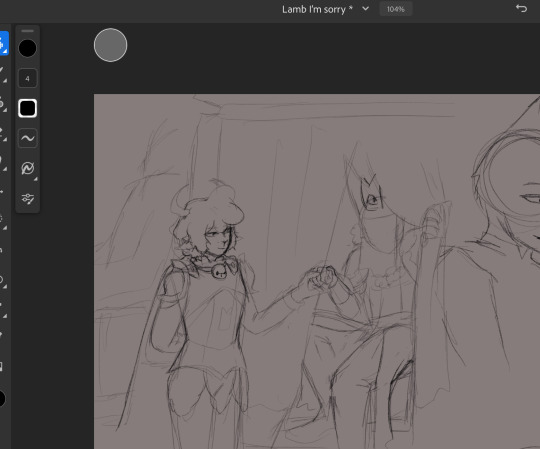The height and width of the screenshot is (449, 540).
Task: Select the highlighted Pixel brush tool
Action: pos(3,43)
